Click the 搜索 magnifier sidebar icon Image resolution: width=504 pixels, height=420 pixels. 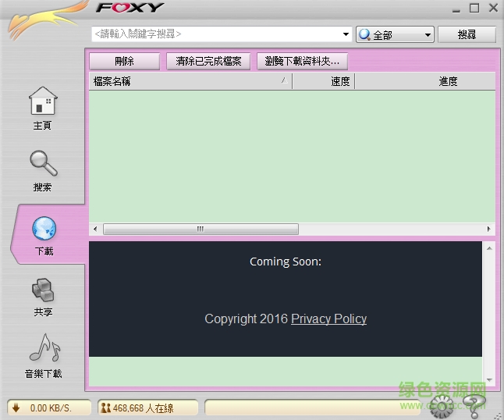tap(43, 163)
